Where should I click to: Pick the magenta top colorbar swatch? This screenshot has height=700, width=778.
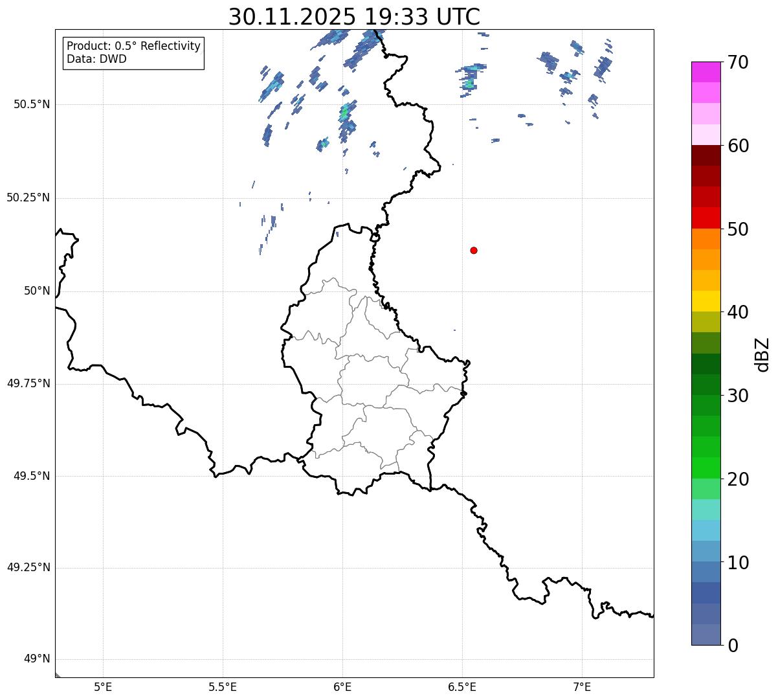[706, 72]
